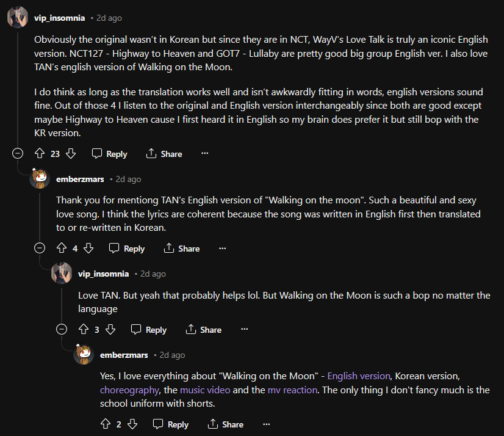Reply to the comment with 23 points
This screenshot has height=436, width=504.
pyautogui.click(x=109, y=154)
